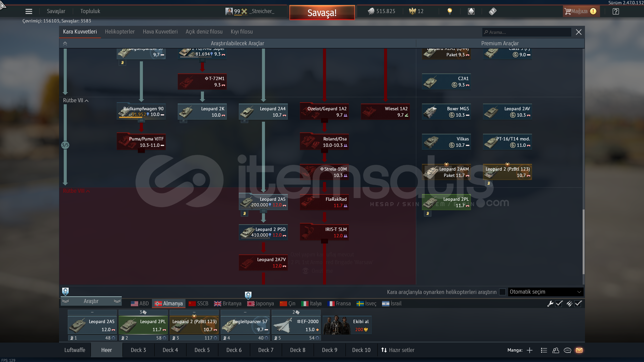
Task: Open the main hamburger menu
Action: pos(29,11)
